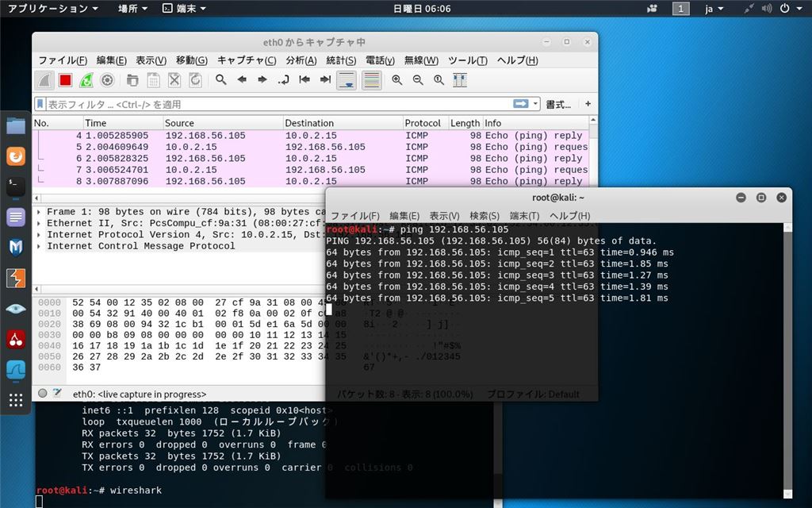The image size is (812, 508).
Task: Select packet number 8 echo reply row
Action: 311,181
